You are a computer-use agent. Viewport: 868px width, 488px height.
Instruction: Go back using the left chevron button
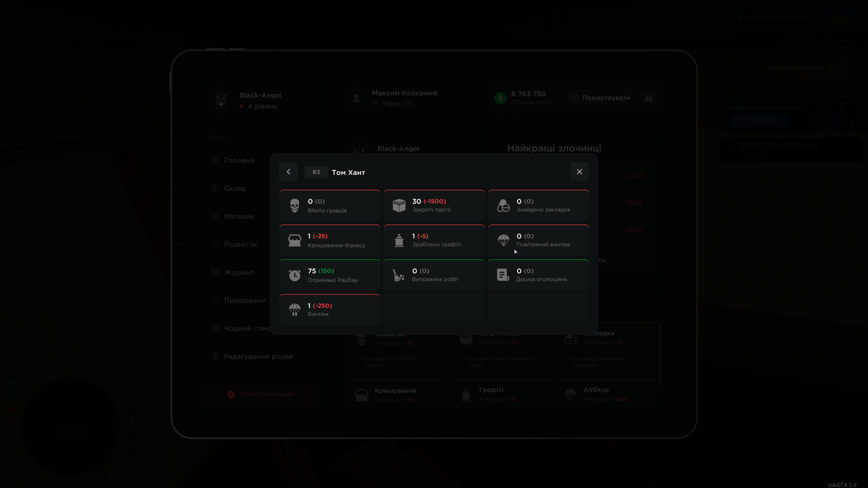click(288, 172)
